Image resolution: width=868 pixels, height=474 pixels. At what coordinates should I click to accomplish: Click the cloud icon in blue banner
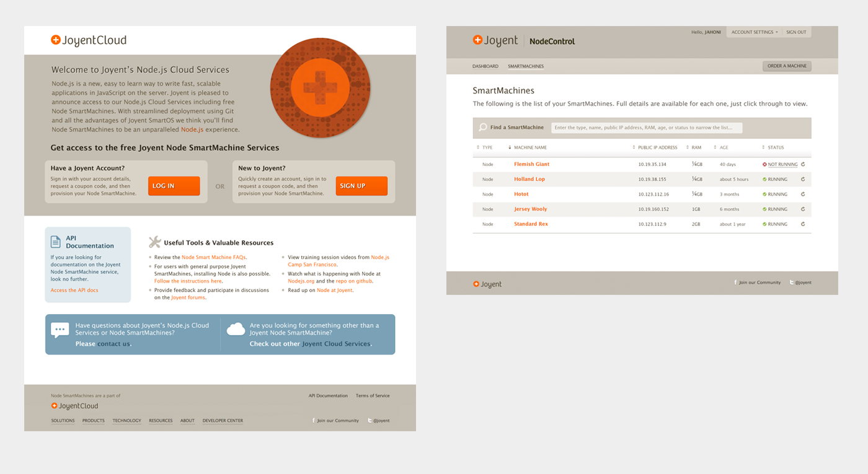point(236,329)
